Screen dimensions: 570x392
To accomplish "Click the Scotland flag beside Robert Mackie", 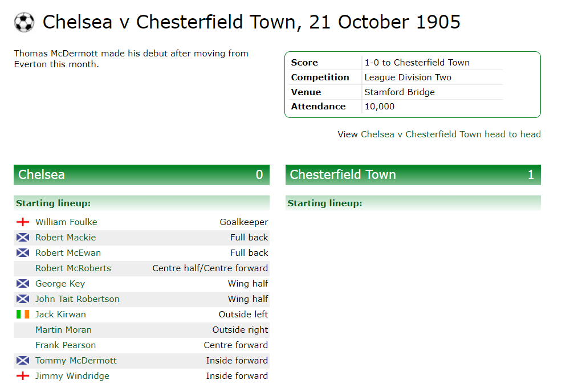I will [x=23, y=238].
